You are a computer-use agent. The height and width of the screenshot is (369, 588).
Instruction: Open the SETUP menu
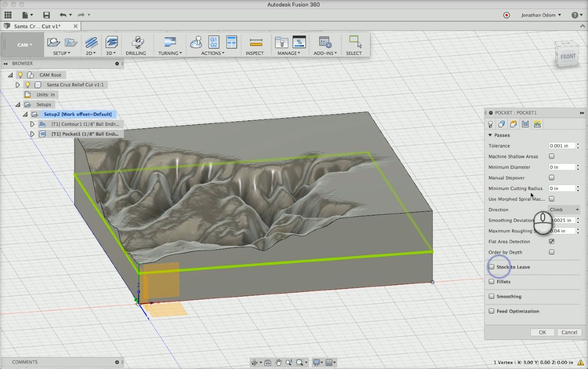click(x=61, y=53)
